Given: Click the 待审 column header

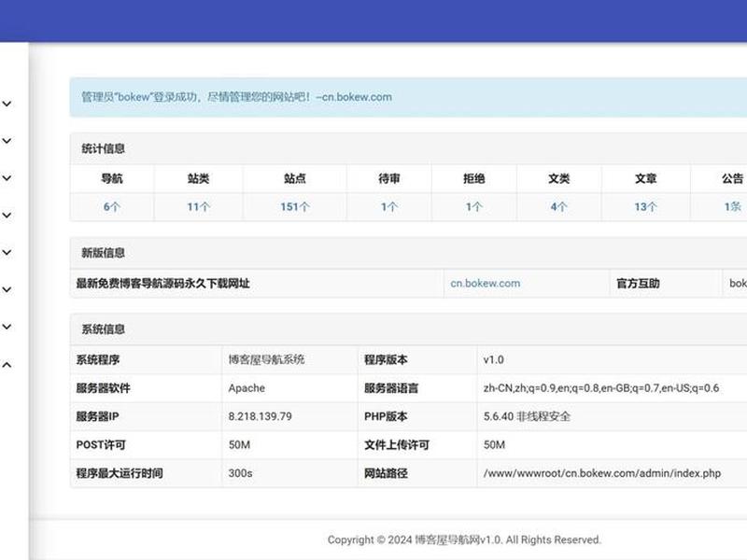Looking at the screenshot, I should point(389,178).
